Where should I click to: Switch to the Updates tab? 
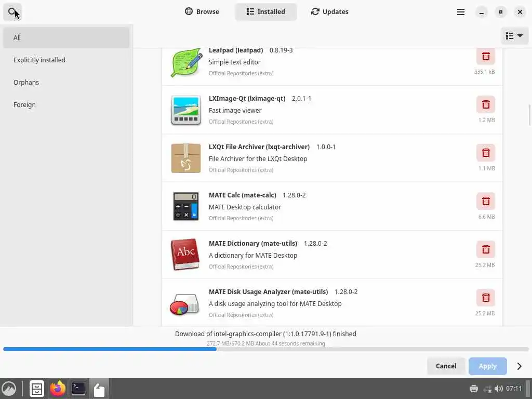330,12
